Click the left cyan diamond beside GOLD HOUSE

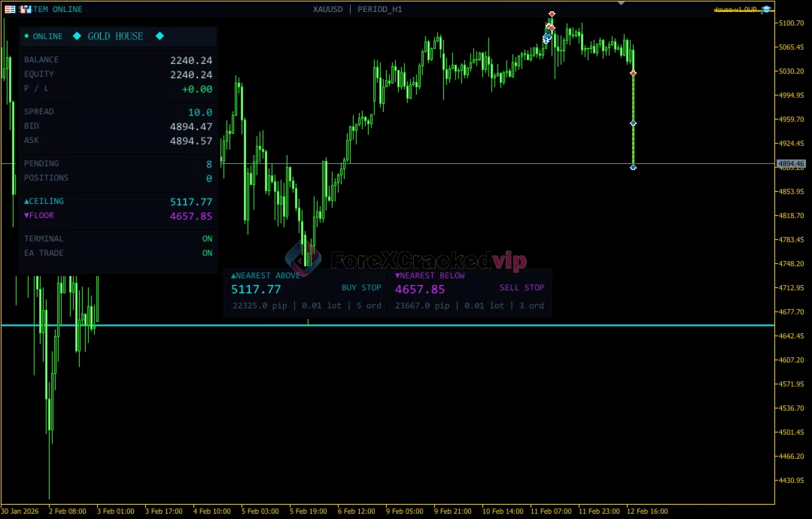click(77, 36)
